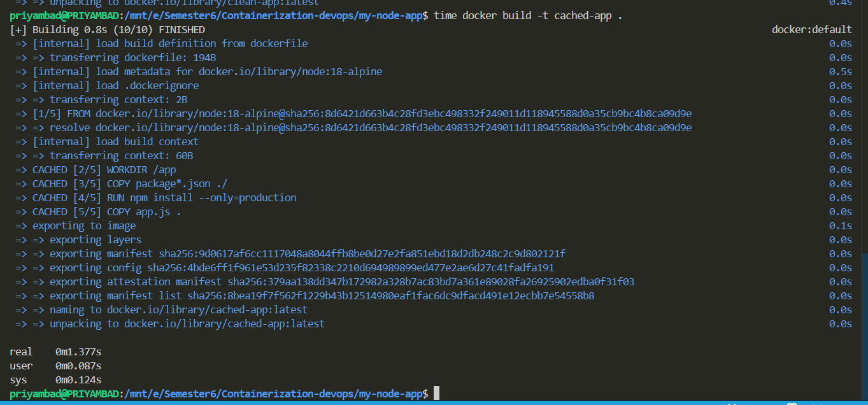Select the 'docker:default' label top right
This screenshot has width=868, height=405.
811,29
